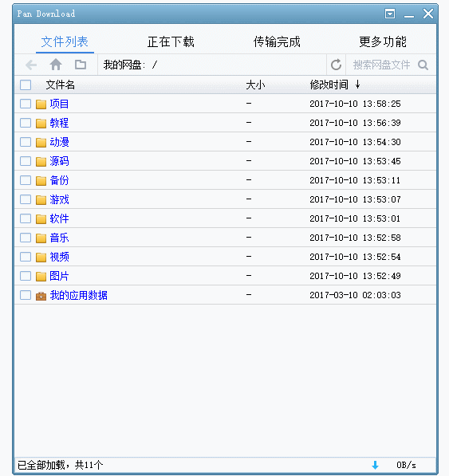Go to the home directory icon
This screenshot has height=476, width=449.
click(56, 65)
